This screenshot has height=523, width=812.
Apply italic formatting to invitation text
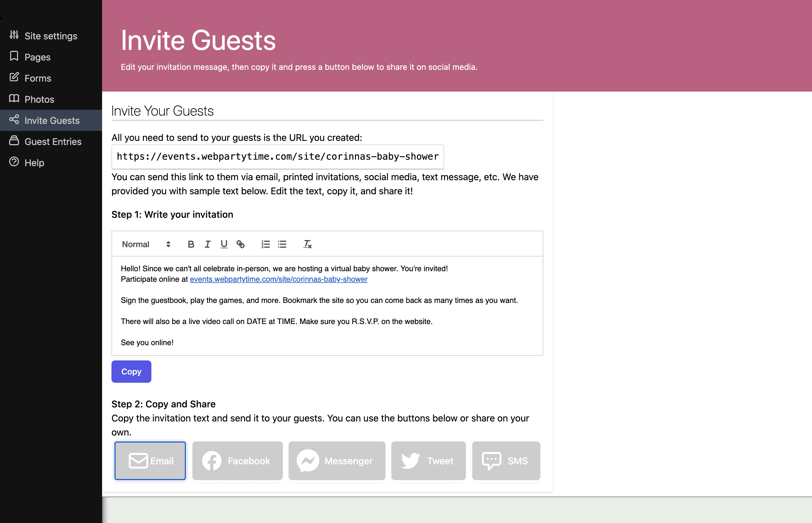207,244
